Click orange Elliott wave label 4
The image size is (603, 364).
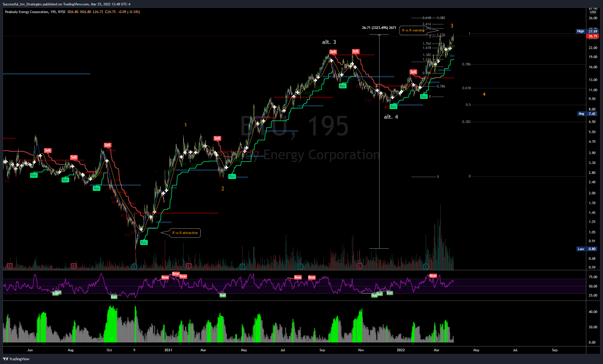484,94
